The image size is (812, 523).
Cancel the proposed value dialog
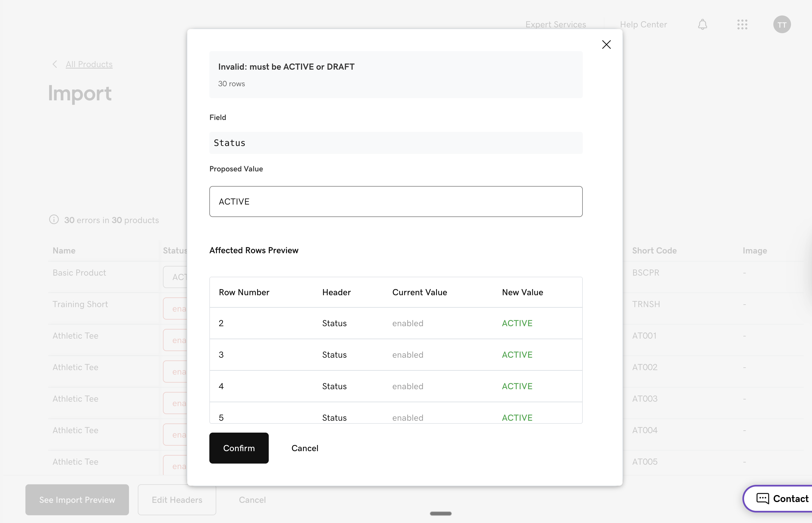304,448
